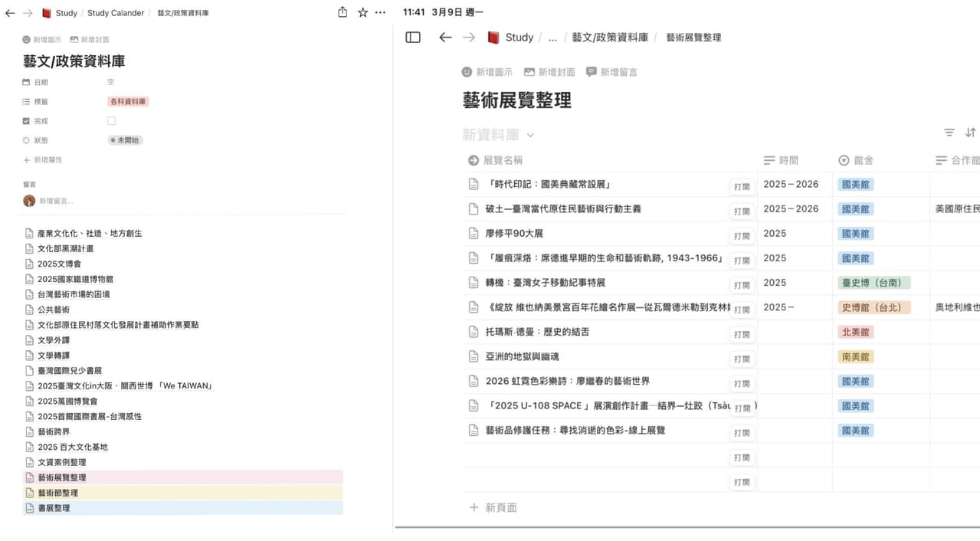
Task: Star this page as favorite
Action: pyautogui.click(x=362, y=12)
